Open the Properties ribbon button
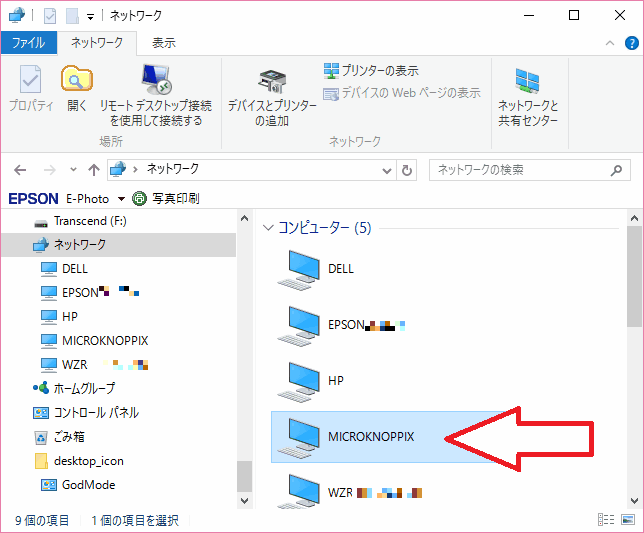Image resolution: width=644 pixels, height=533 pixels. coord(31,88)
